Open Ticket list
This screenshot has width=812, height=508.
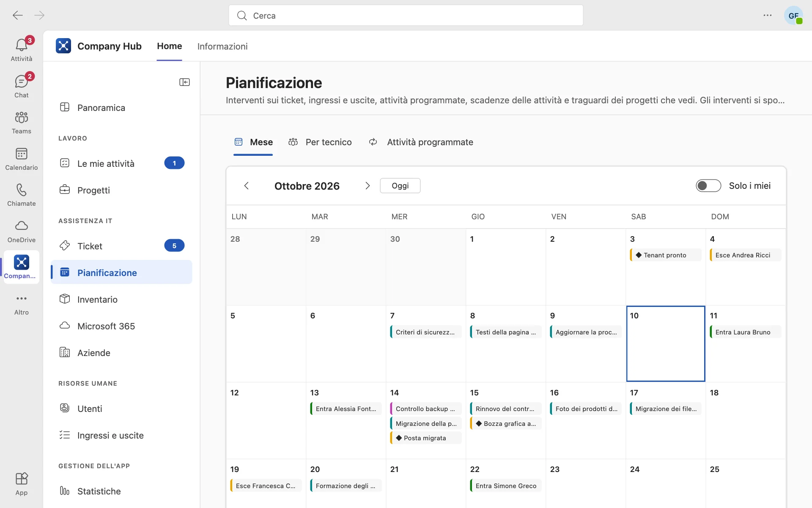coord(121,246)
